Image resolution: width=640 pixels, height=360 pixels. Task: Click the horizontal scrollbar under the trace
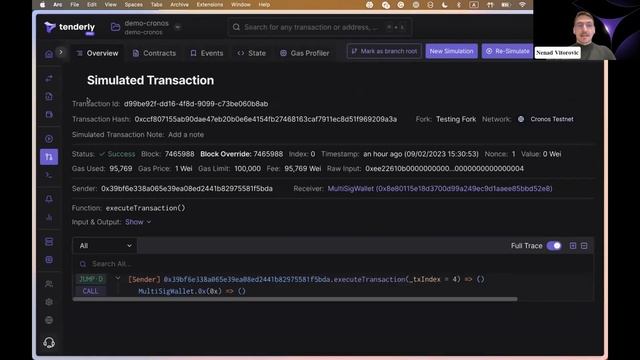click(x=295, y=299)
